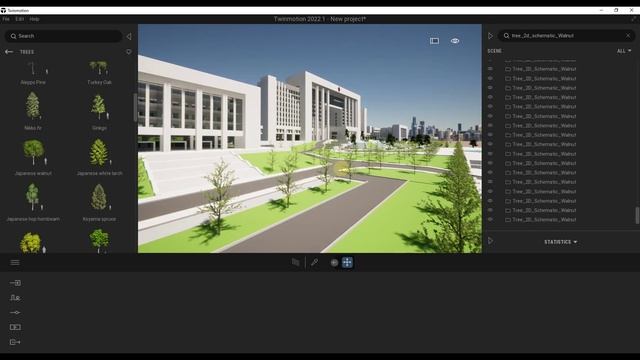Restore down the Twinmotion window
Image resolution: width=640 pixels, height=360 pixels.
click(x=616, y=10)
